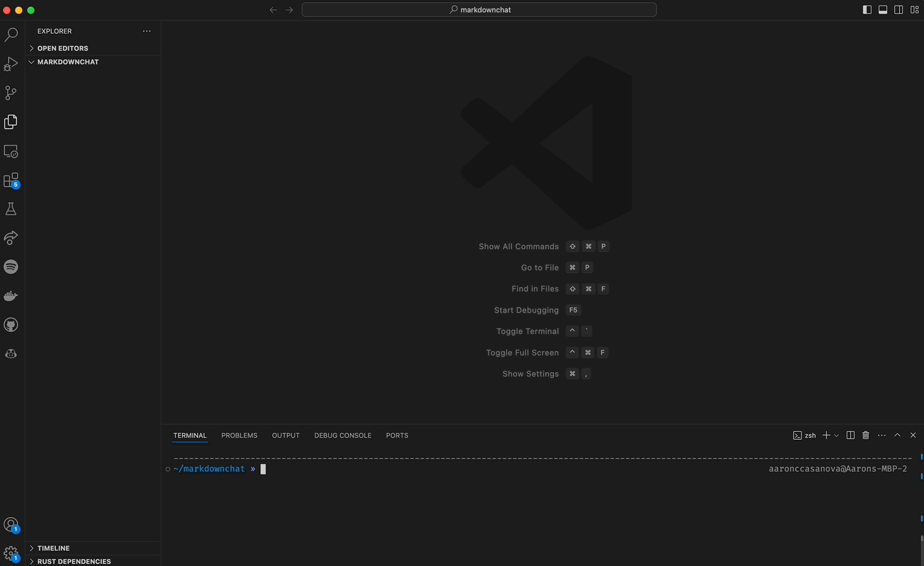Screen dimensions: 924x566
Task: Open the Extensions view with badge 5
Action: (x=11, y=180)
